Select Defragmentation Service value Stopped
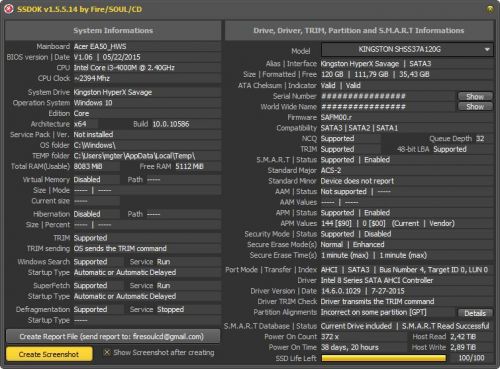The width and height of the screenshot is (500, 369). click(x=170, y=310)
